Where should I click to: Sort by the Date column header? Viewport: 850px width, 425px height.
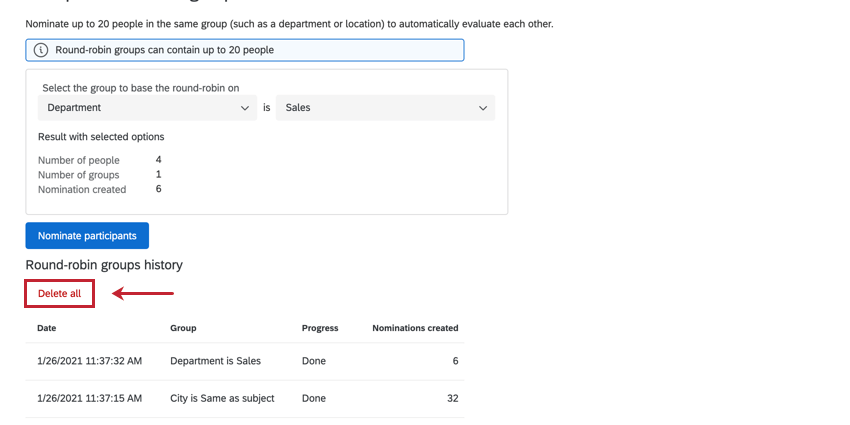tap(47, 328)
